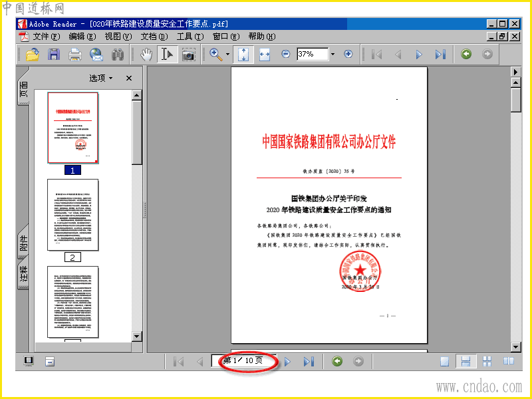Click the thumbnail panel scrollbar thumb
Viewport: 532px width, 399px height.
(137, 132)
